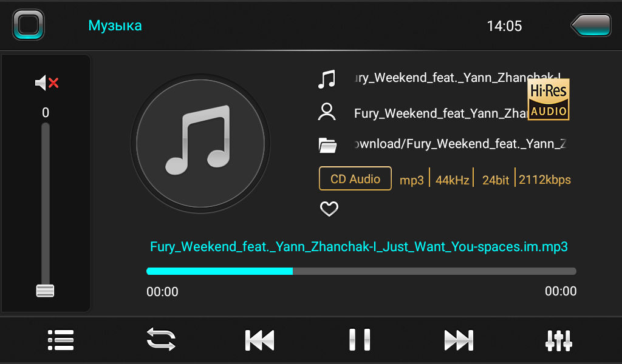Mark song as favorite with heart
Image resolution: width=622 pixels, height=364 pixels.
click(329, 209)
